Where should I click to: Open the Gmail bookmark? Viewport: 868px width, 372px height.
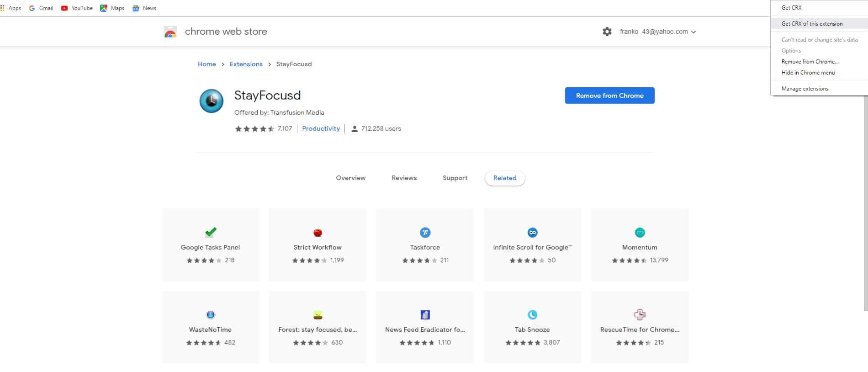[x=41, y=8]
